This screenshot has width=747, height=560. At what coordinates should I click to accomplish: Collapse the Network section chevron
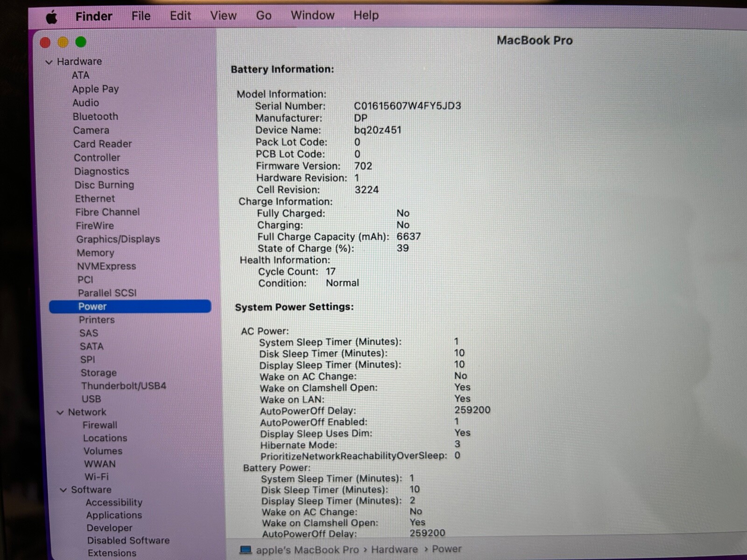click(x=60, y=413)
